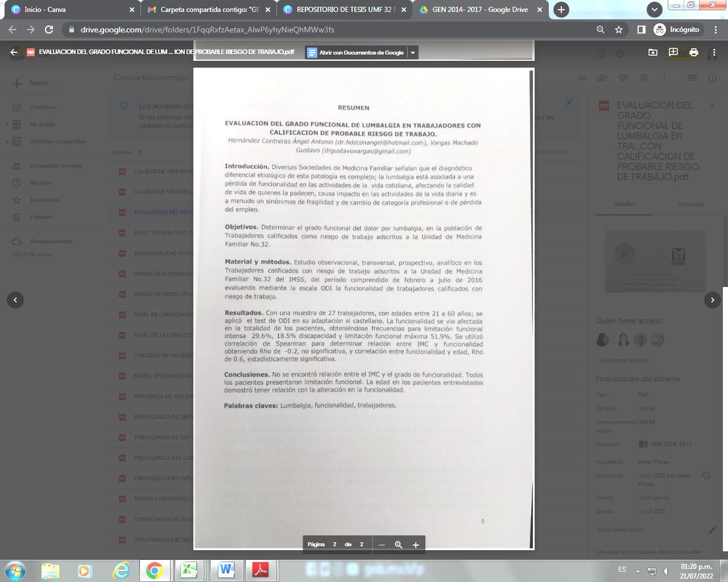
Task: Print the PDF with printer icon
Action: (693, 52)
